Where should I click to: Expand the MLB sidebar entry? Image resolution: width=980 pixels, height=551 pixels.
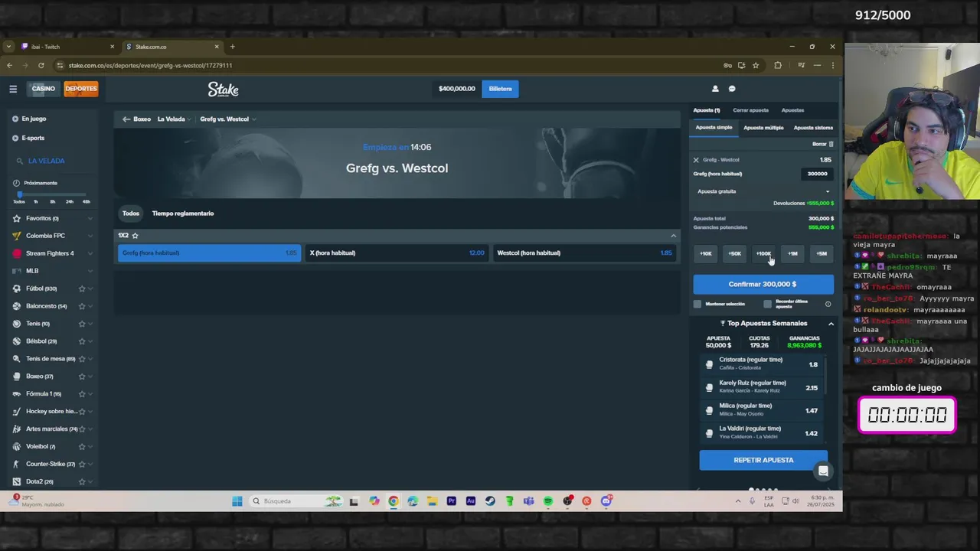click(90, 271)
